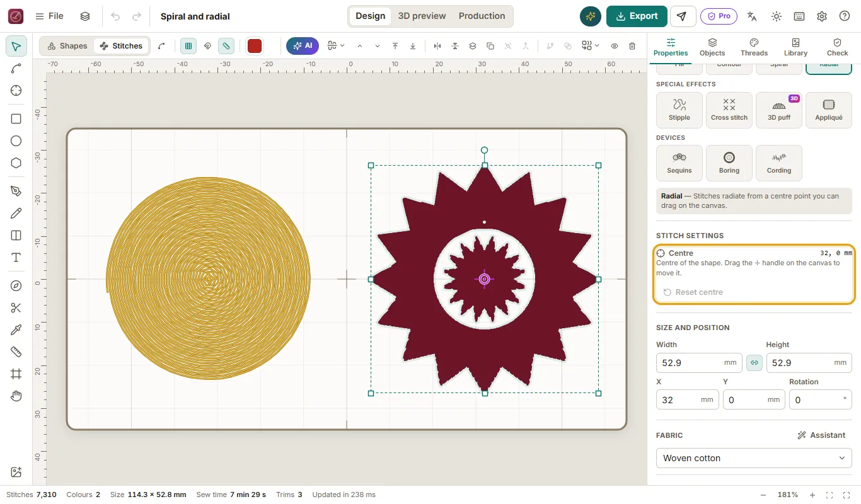This screenshot has height=504, width=861.
Task: Open keyboard shortcuts icon
Action: tap(799, 16)
